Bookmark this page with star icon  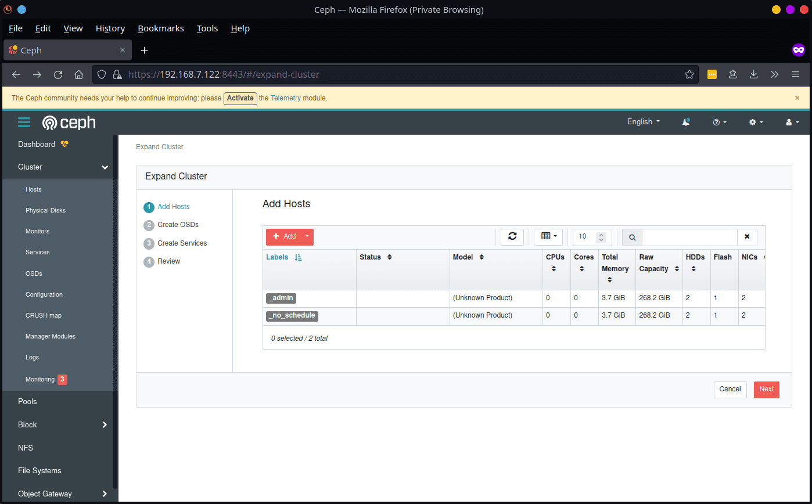[x=689, y=74]
